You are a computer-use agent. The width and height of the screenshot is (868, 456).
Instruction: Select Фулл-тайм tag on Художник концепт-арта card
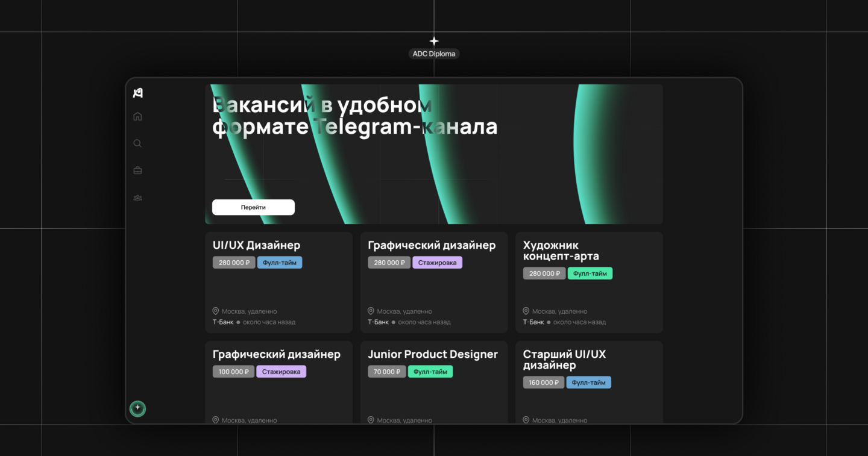(590, 273)
